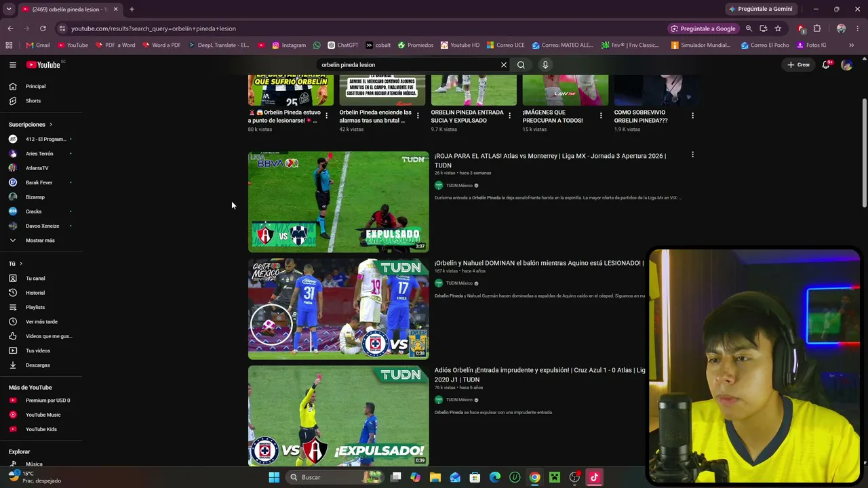Open options for 'Orbelín Pineda enciende las alarmas' short
The width and height of the screenshot is (868, 488).
pyautogui.click(x=418, y=116)
